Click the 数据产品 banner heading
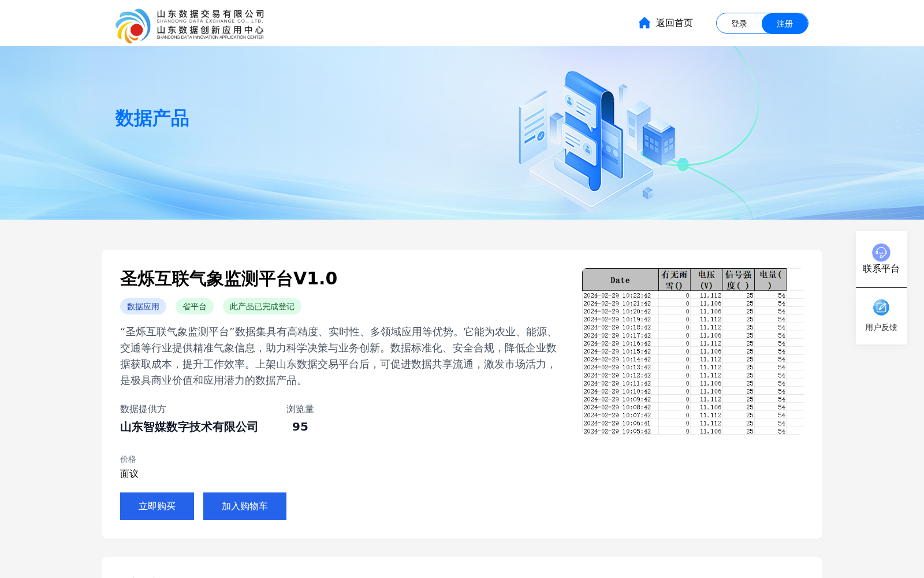Viewport: 924px width, 578px height. point(152,118)
